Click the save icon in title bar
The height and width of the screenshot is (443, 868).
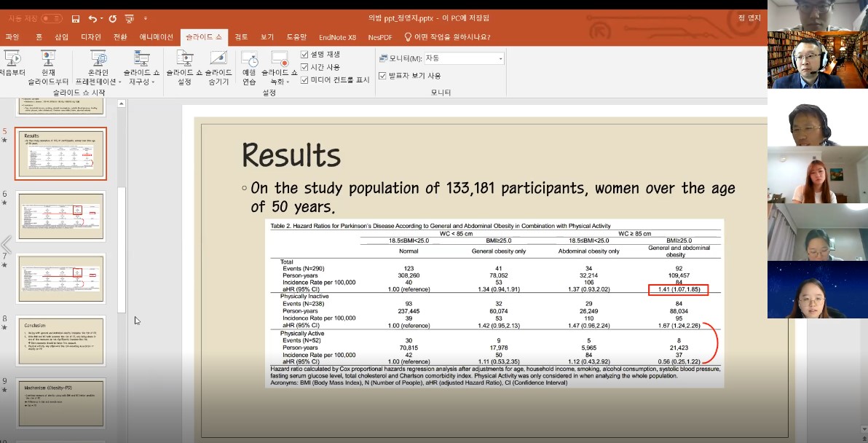point(76,19)
